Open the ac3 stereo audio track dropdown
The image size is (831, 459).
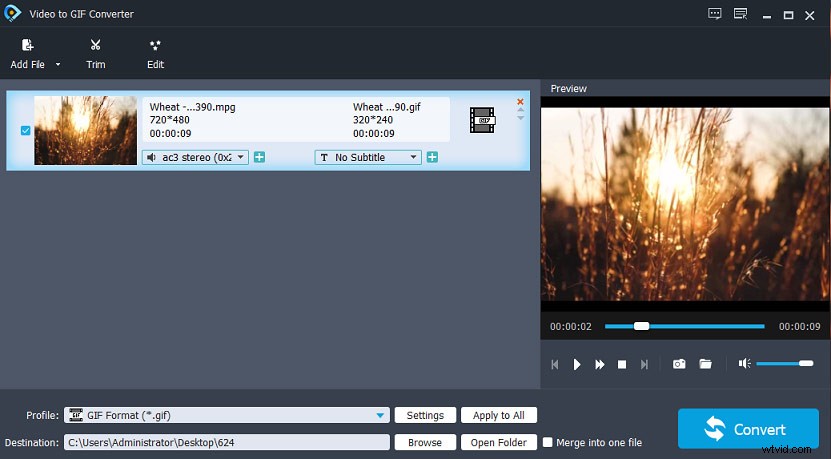(195, 157)
